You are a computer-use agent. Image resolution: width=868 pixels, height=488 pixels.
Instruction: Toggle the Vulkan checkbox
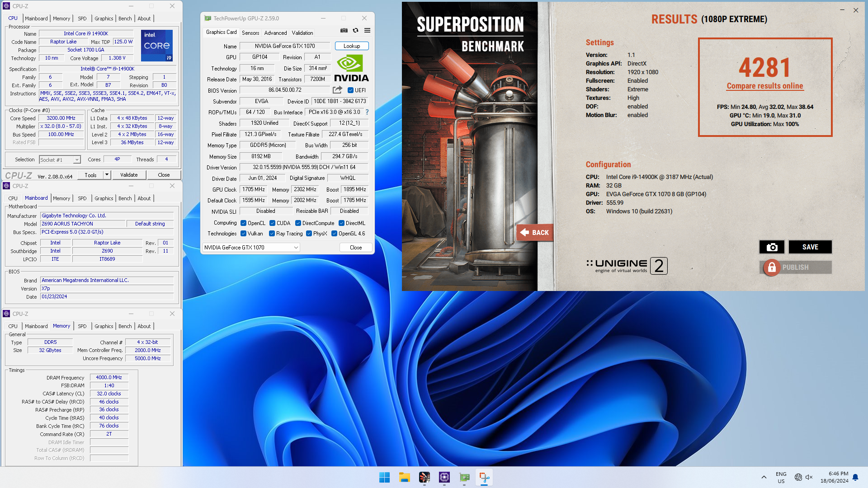point(244,234)
